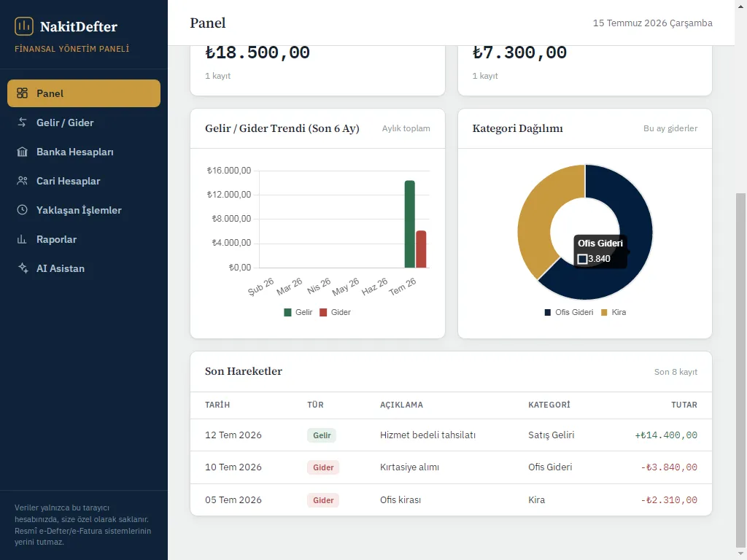
Task: Click the NakitDefter logo icon
Action: tap(24, 26)
